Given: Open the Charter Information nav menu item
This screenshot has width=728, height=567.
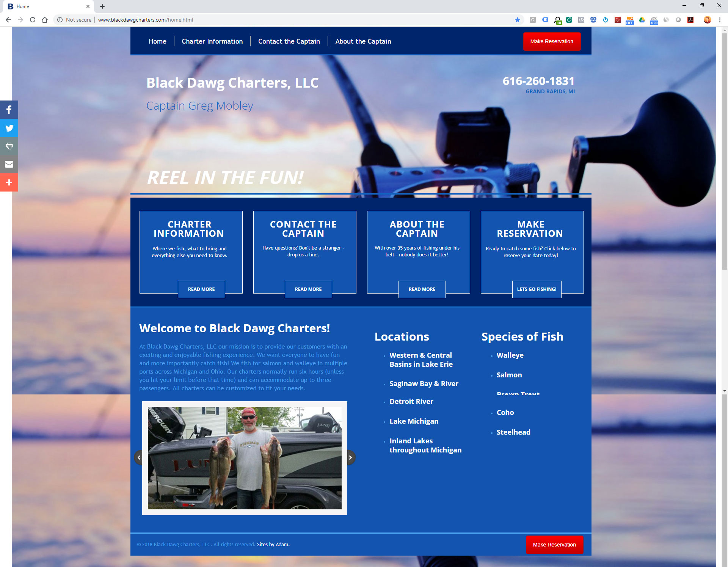Looking at the screenshot, I should tap(212, 41).
